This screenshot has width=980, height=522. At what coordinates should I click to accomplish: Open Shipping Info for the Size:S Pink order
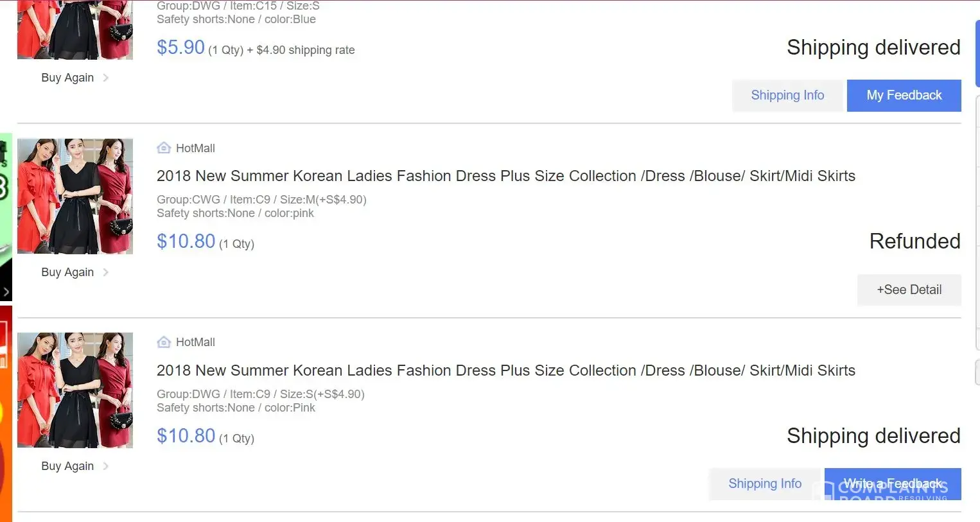pos(764,483)
